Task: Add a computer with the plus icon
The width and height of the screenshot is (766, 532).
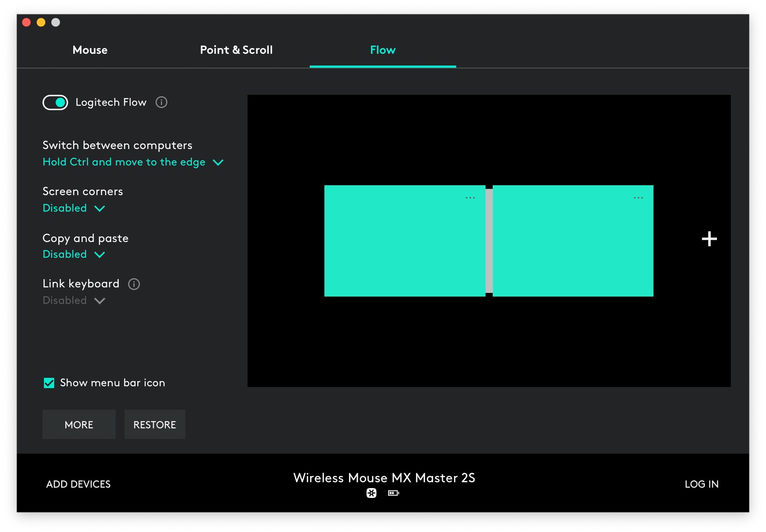Action: [x=709, y=239]
